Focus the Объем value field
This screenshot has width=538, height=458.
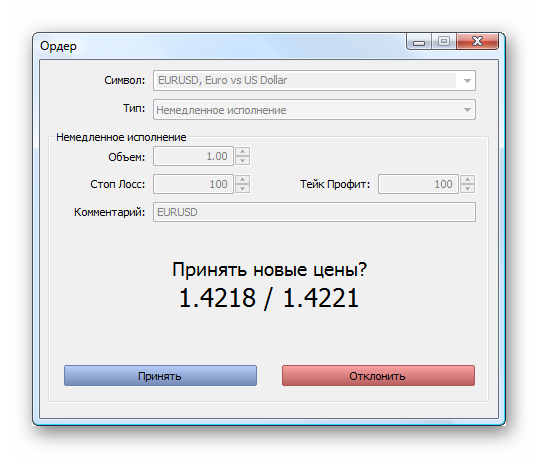tap(194, 156)
